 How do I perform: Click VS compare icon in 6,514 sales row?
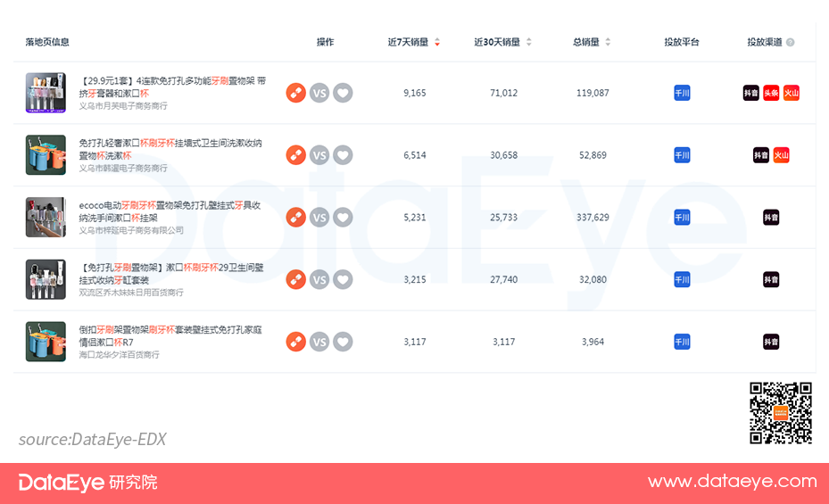pos(319,155)
